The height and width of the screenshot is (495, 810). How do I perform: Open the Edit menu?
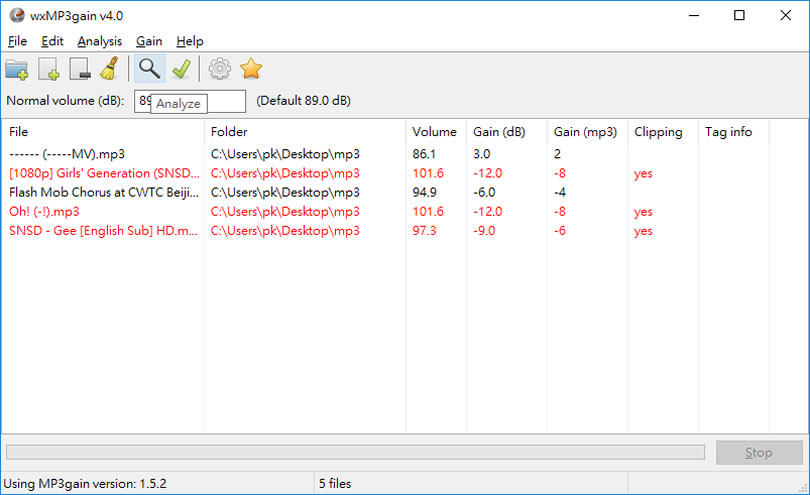52,41
